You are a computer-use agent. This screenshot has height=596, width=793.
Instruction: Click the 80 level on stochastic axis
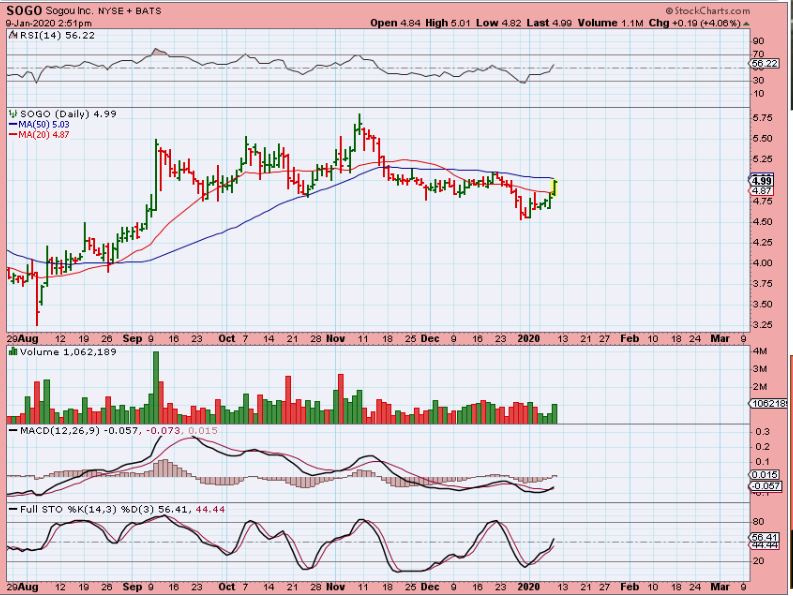(x=759, y=522)
